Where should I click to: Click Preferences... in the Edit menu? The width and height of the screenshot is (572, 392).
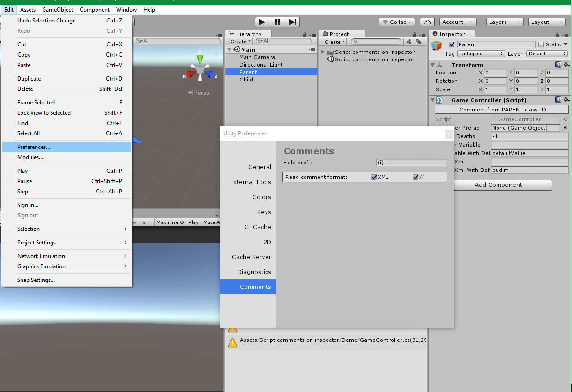point(67,147)
